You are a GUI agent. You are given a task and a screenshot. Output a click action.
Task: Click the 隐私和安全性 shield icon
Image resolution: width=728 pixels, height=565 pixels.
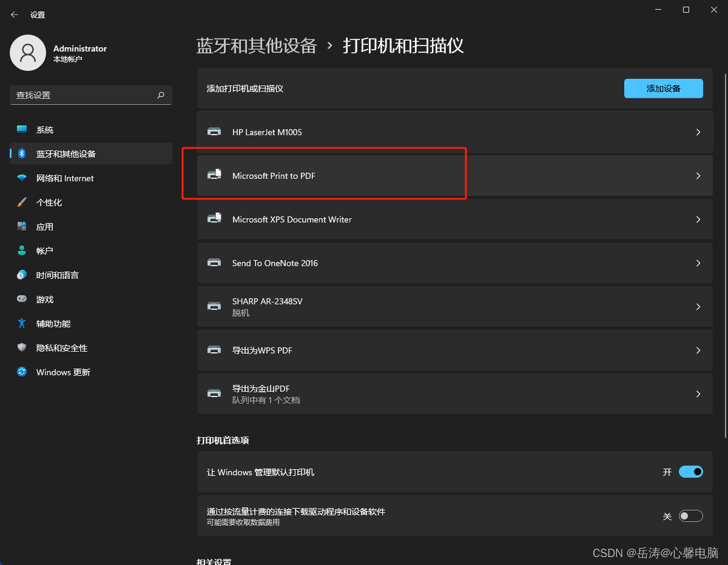coord(22,348)
